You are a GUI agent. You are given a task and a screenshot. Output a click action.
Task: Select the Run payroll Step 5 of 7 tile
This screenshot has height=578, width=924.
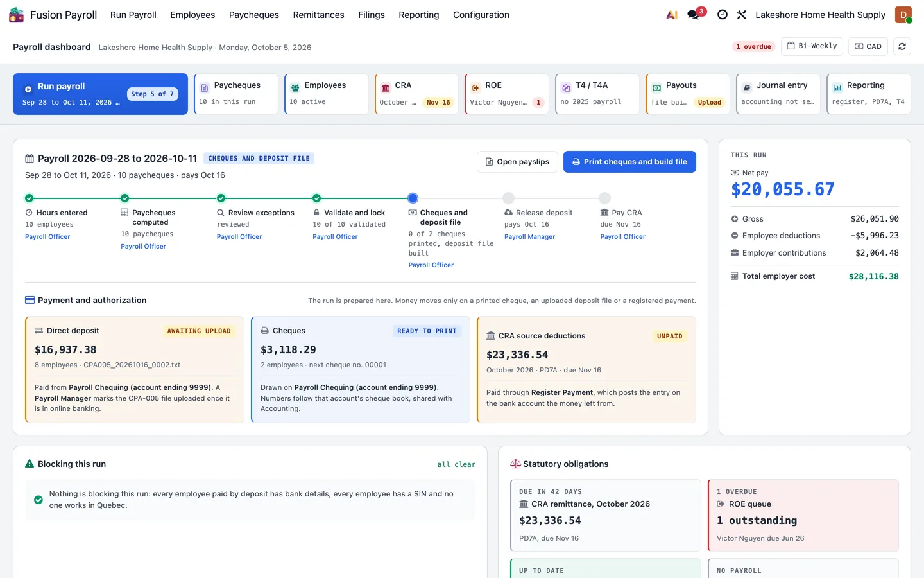pos(101,94)
